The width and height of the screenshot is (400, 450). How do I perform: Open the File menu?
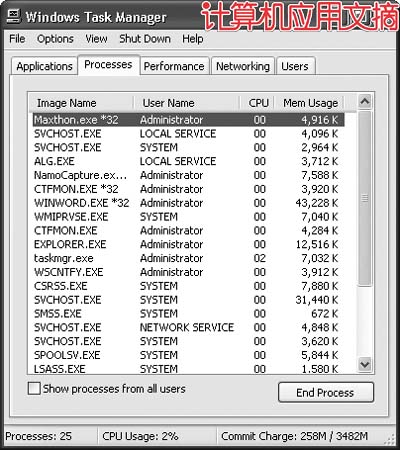(17, 39)
